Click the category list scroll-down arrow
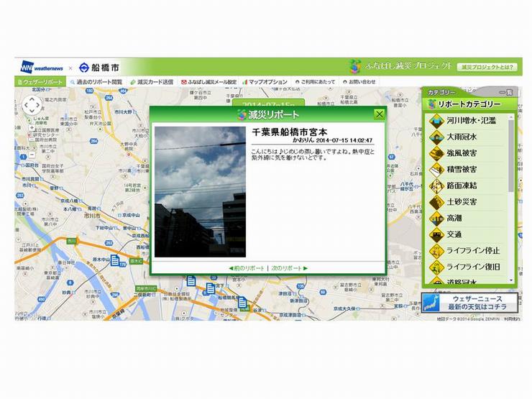532x399 pixels. point(511,280)
